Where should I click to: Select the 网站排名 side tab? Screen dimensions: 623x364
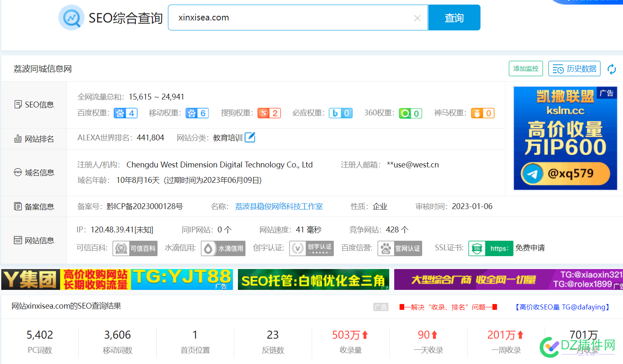pyautogui.click(x=34, y=139)
